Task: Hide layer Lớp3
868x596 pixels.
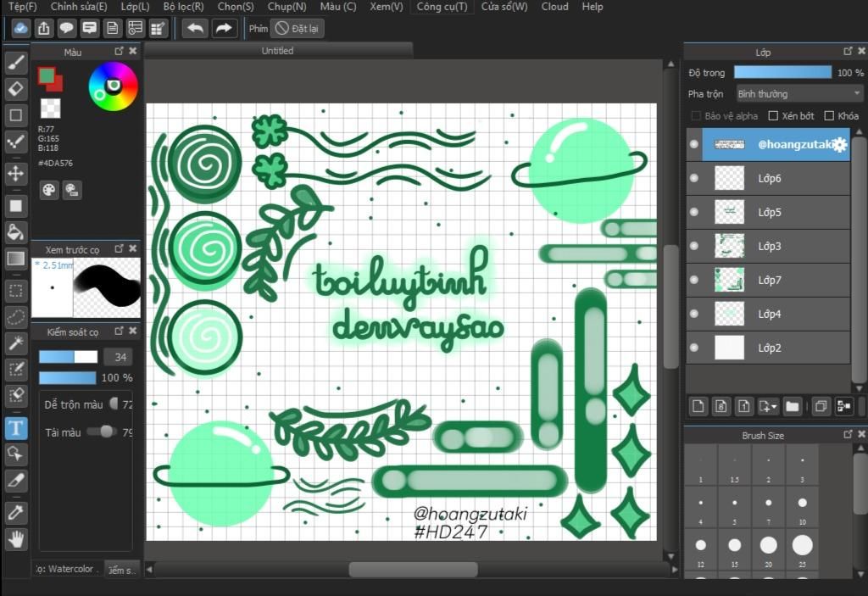Action: click(694, 246)
